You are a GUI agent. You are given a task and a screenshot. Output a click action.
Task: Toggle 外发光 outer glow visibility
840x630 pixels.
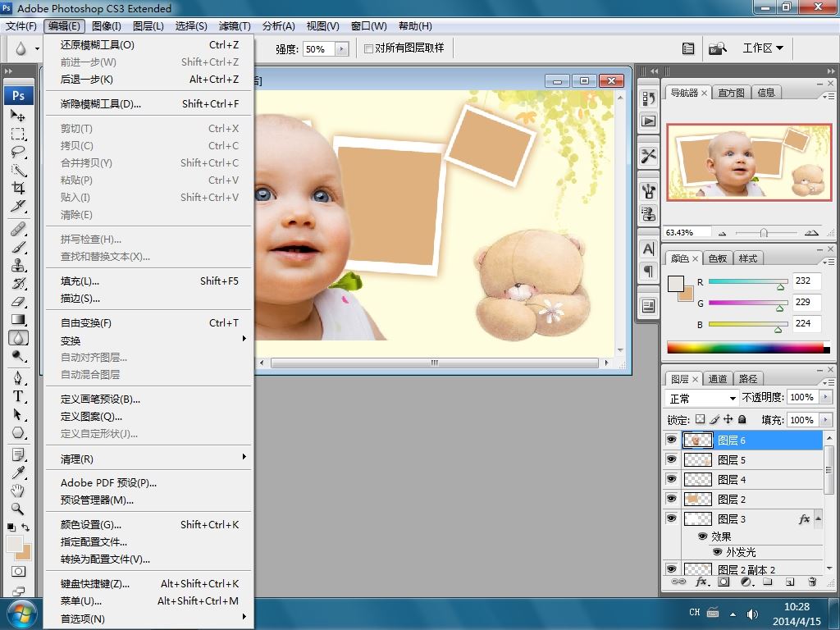pos(717,552)
